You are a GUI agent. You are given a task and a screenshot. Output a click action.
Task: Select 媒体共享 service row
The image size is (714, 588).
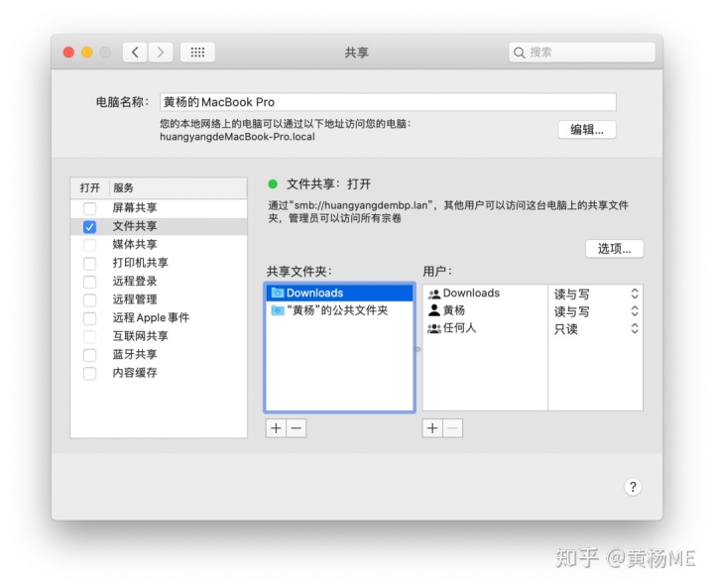159,245
